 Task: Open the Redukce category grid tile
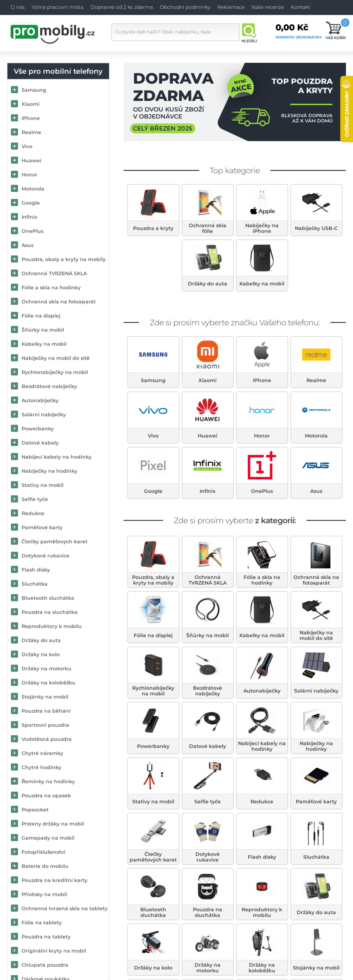click(x=262, y=783)
